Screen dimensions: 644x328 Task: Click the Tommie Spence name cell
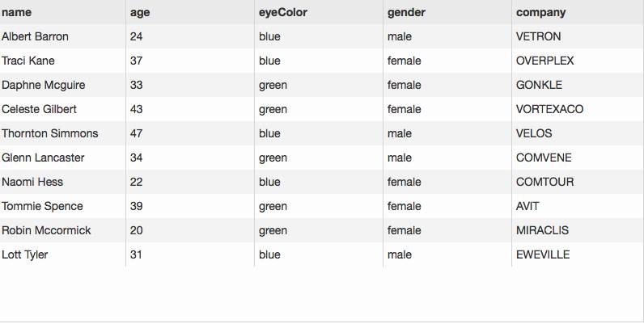click(x=62, y=206)
